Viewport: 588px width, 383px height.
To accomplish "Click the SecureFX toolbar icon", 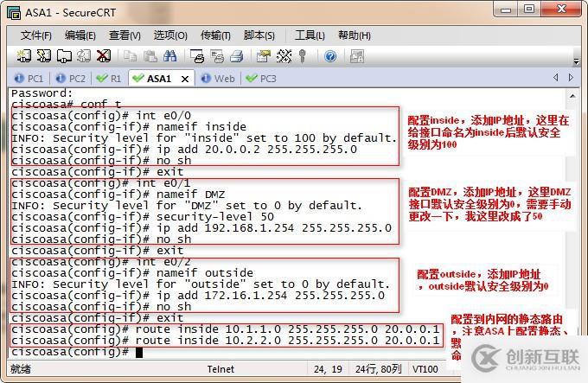I will [356, 56].
